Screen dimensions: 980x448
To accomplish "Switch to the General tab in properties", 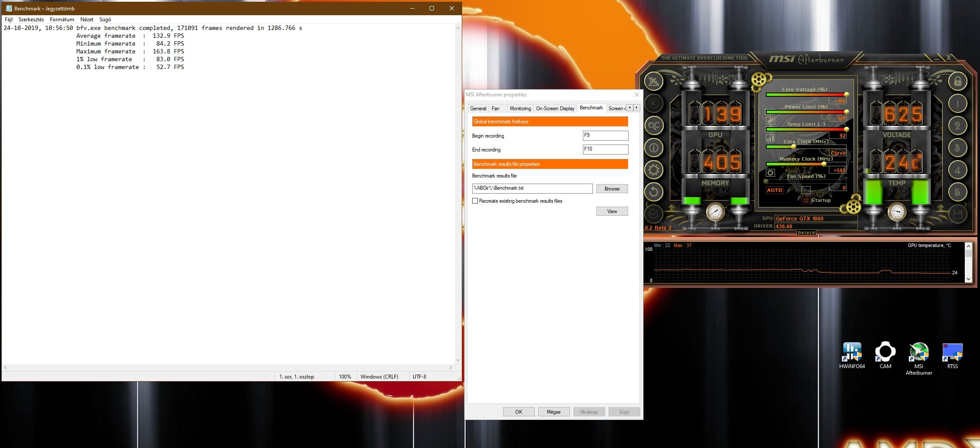I will click(478, 109).
